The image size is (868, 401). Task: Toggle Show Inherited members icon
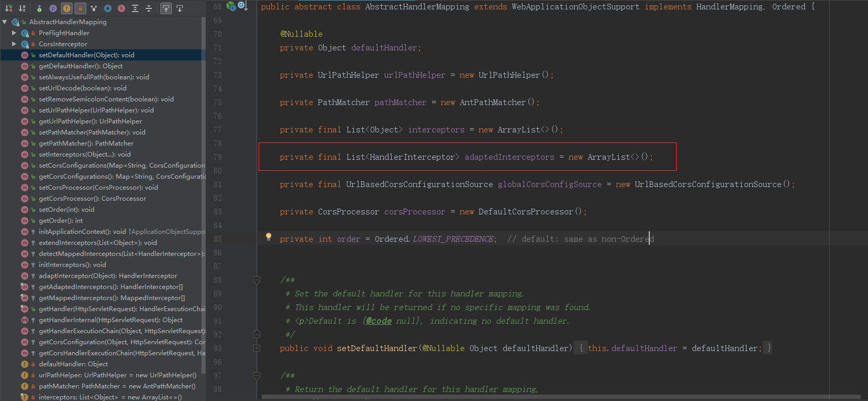39,8
